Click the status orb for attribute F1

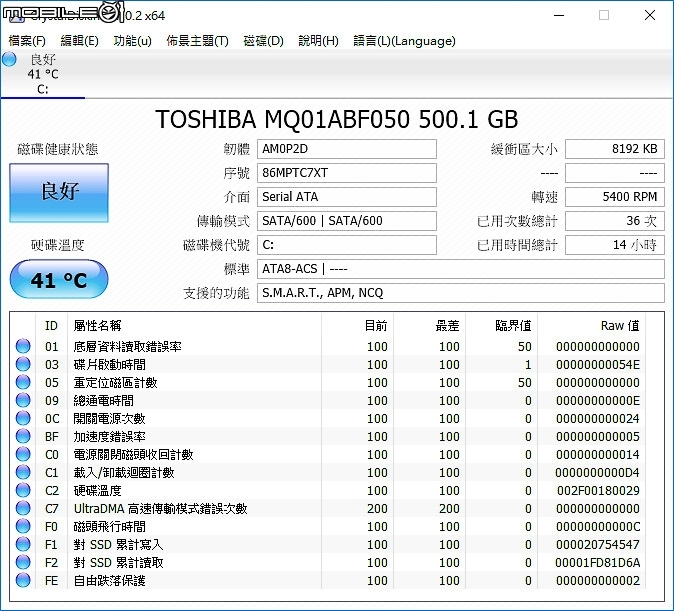pos(23,545)
